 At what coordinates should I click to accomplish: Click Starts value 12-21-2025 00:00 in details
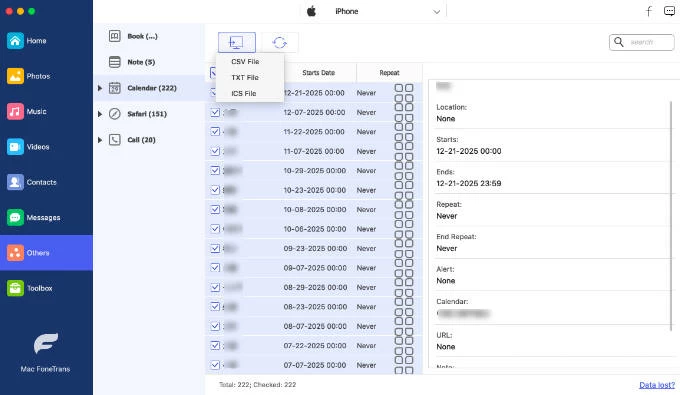[x=469, y=151]
